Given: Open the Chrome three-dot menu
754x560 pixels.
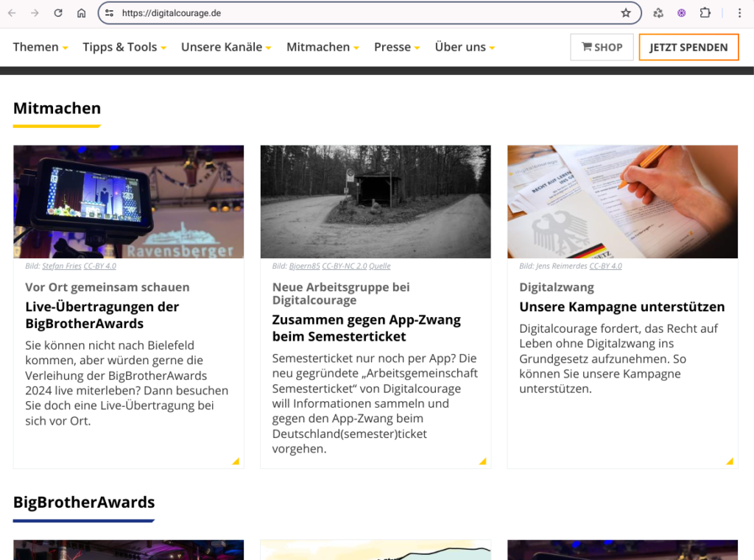Looking at the screenshot, I should (739, 13).
